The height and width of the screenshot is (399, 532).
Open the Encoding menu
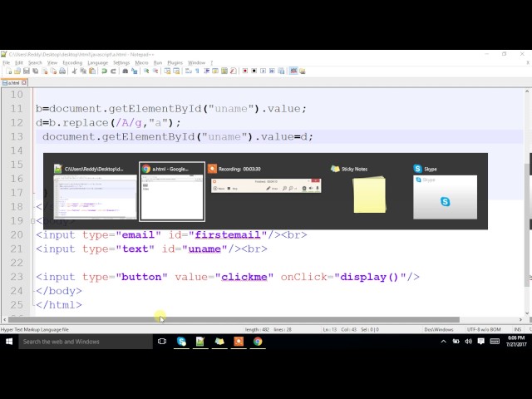point(72,62)
